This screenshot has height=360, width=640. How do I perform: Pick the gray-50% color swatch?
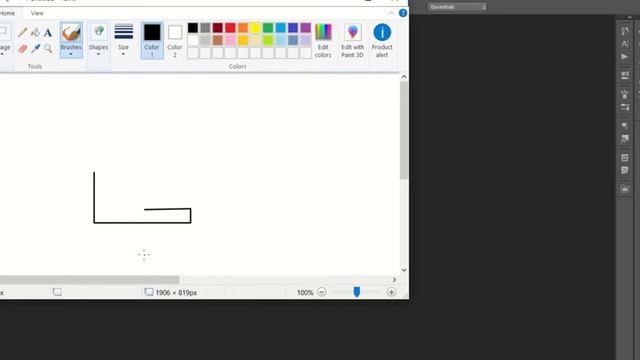click(205, 28)
